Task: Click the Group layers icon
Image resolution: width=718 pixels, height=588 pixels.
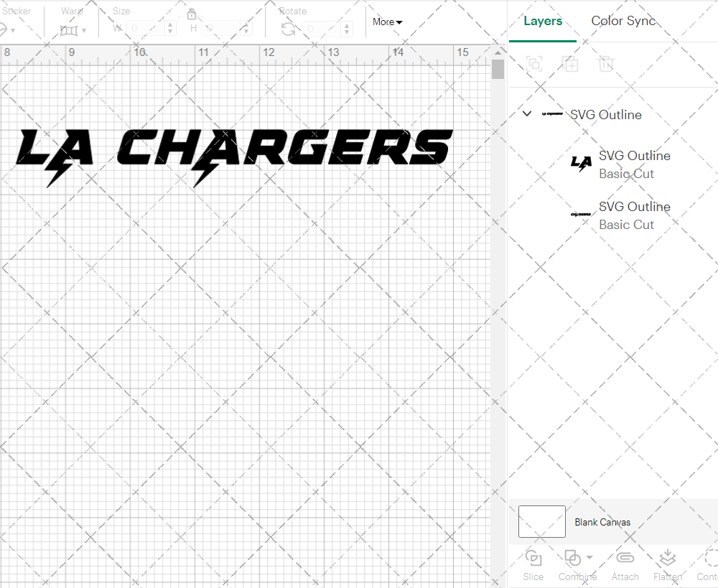Action: coord(533,64)
